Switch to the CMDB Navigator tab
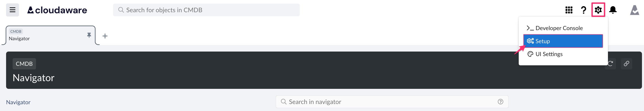This screenshot has height=111, width=644. point(45,35)
